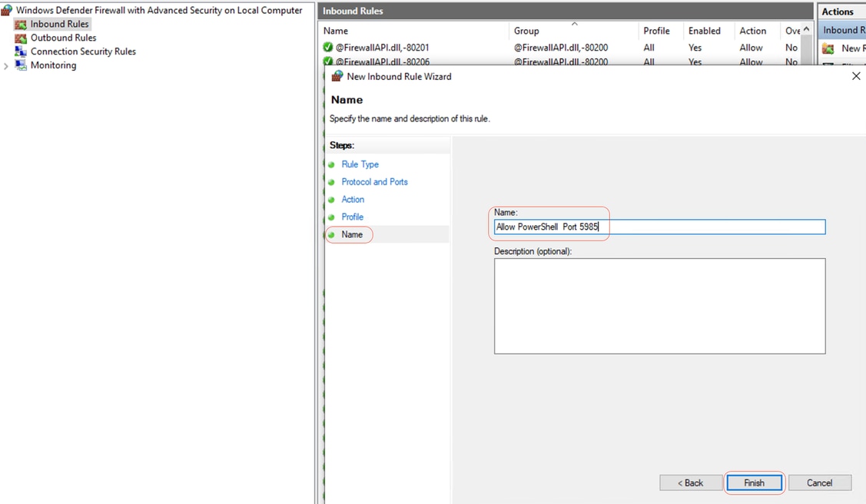
Task: Click green dot beside Protocol and Ports
Action: point(331,182)
